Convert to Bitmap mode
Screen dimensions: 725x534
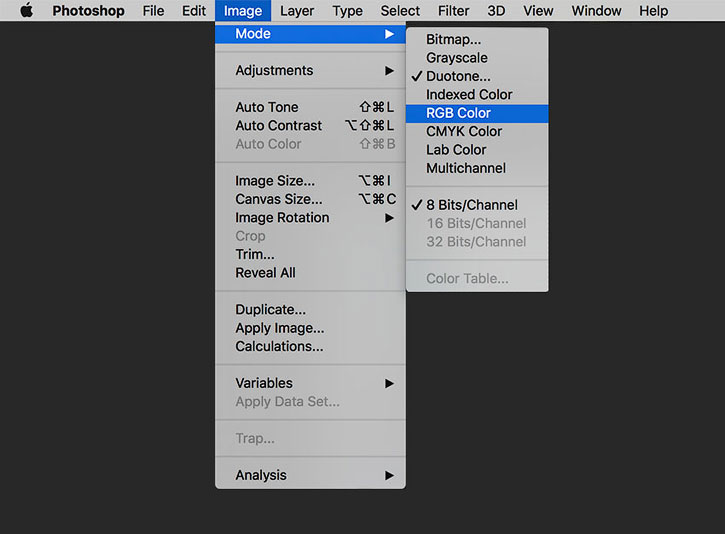(477, 40)
